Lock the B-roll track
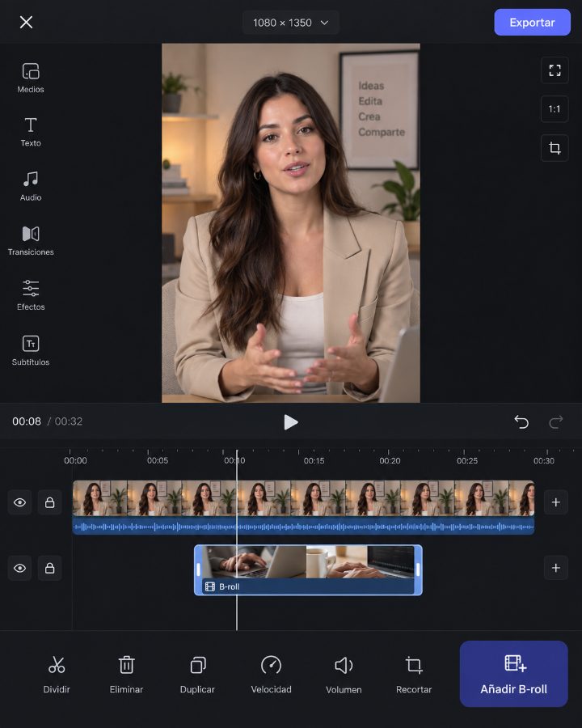582x728 pixels. click(x=49, y=569)
